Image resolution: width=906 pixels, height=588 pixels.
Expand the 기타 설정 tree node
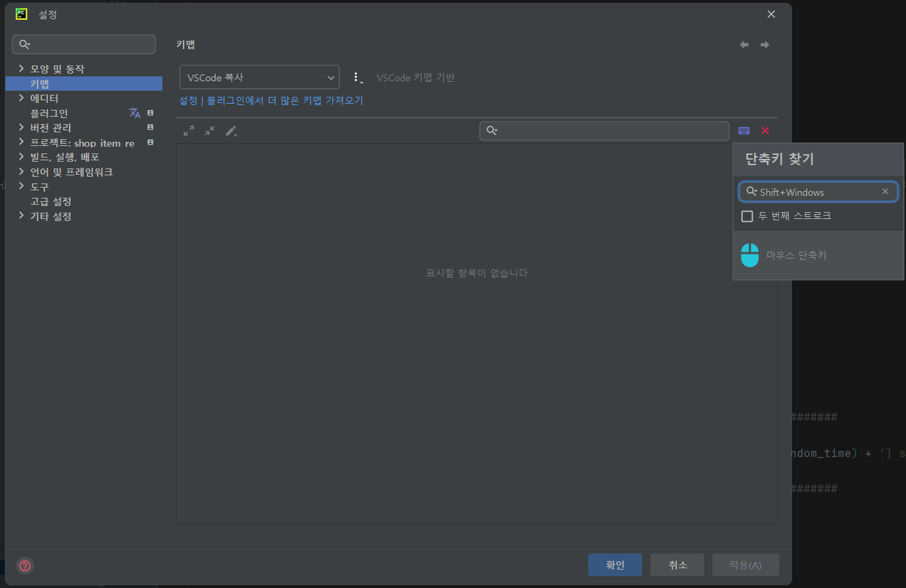point(21,216)
